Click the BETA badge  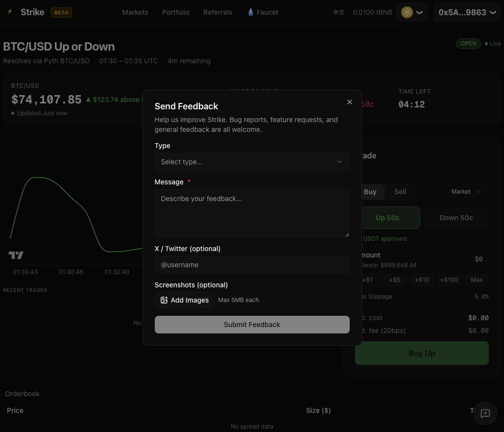tap(61, 13)
